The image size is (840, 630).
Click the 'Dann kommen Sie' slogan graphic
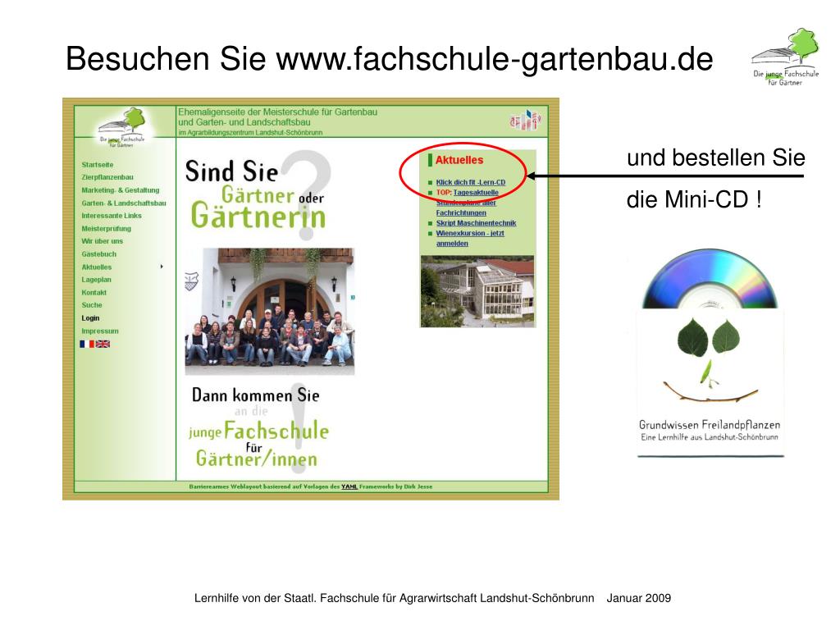coord(258,427)
